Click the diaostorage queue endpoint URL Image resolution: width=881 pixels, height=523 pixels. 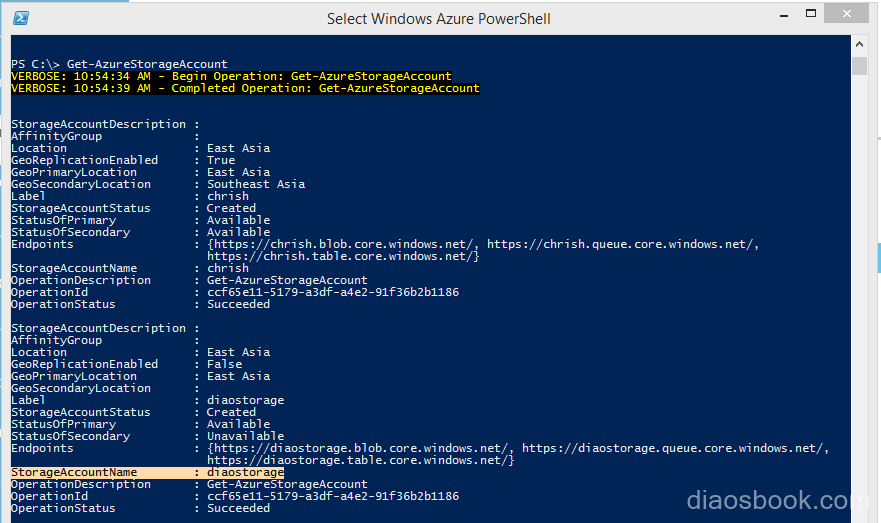673,448
